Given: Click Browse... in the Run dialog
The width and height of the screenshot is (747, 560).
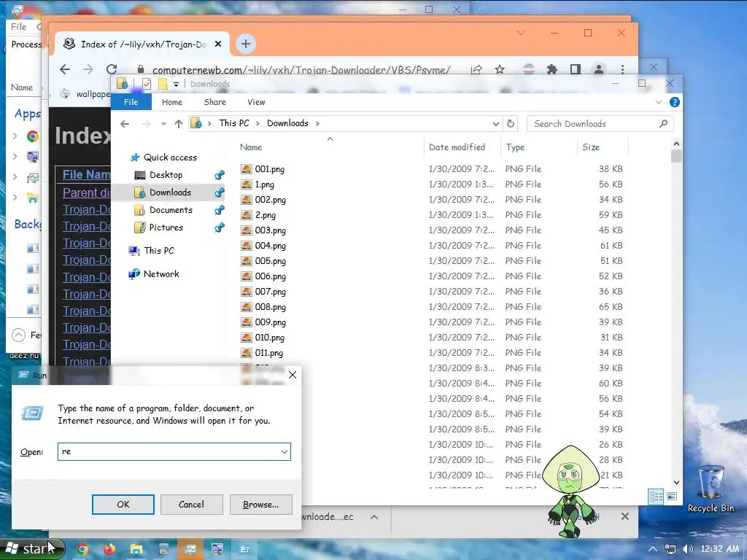Looking at the screenshot, I should pos(260,505).
